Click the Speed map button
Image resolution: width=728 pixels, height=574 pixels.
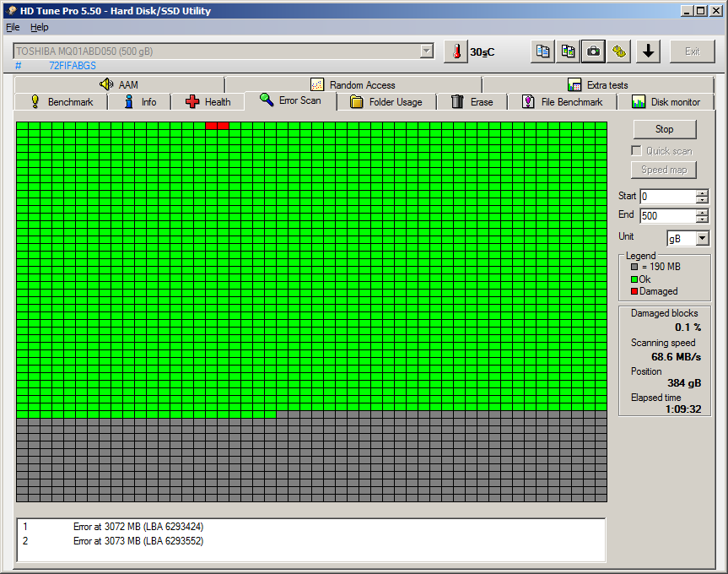click(x=663, y=170)
